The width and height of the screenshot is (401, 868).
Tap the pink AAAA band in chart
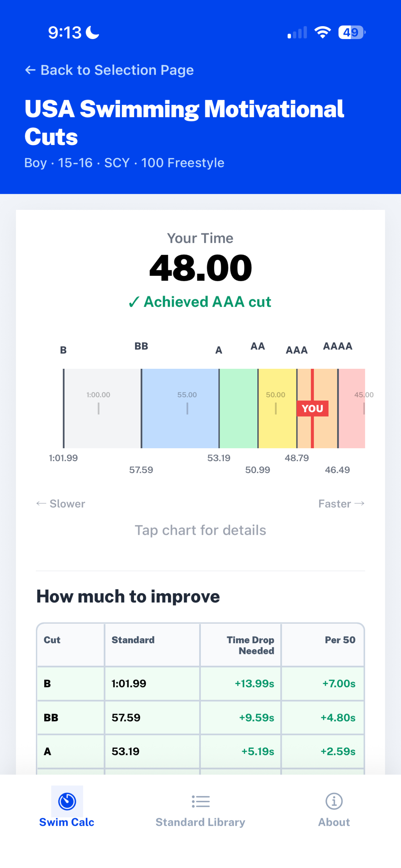click(x=352, y=408)
